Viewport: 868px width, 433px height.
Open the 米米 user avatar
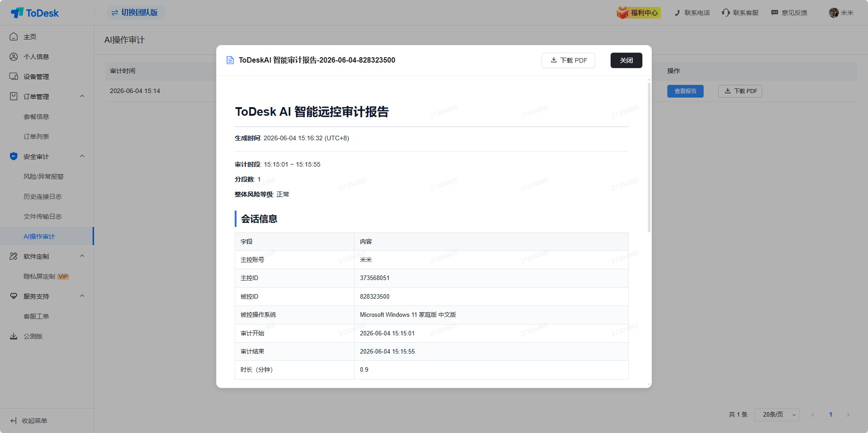tap(834, 13)
